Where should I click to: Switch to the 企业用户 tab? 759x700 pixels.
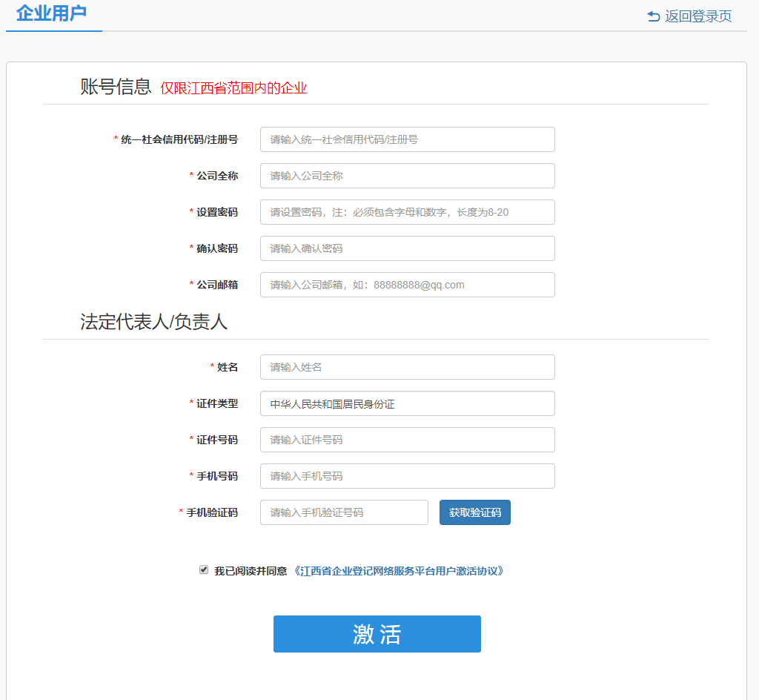(52, 14)
